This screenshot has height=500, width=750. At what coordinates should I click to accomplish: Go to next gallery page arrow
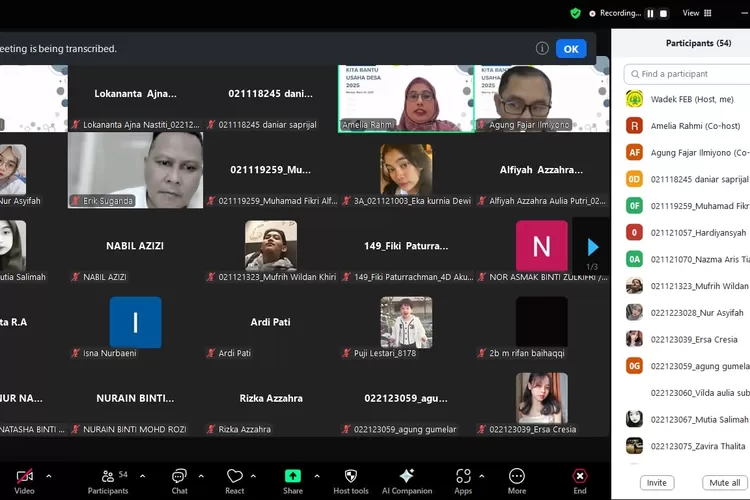pos(593,247)
